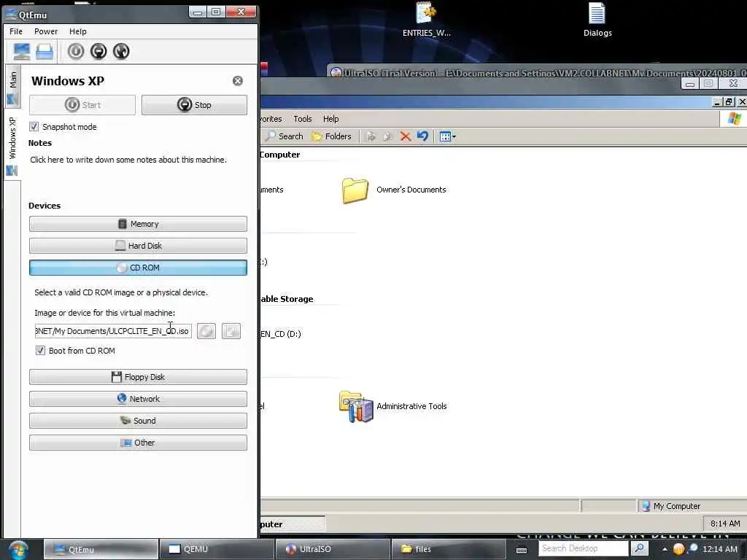The image size is (747, 560).
Task: Expand the Hard Disk device section
Action: coord(138,246)
